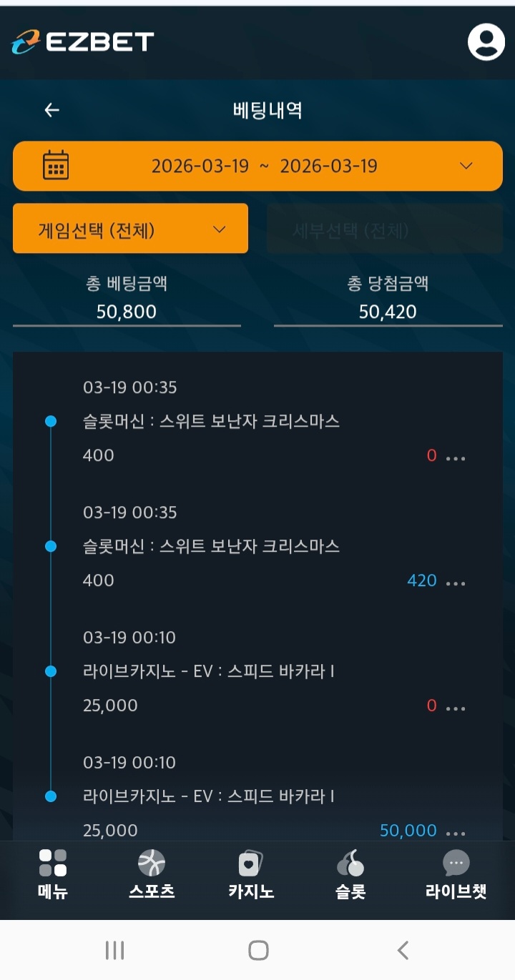Tap the back arrow beside 베팅내역
The height and width of the screenshot is (980, 515).
tap(51, 110)
